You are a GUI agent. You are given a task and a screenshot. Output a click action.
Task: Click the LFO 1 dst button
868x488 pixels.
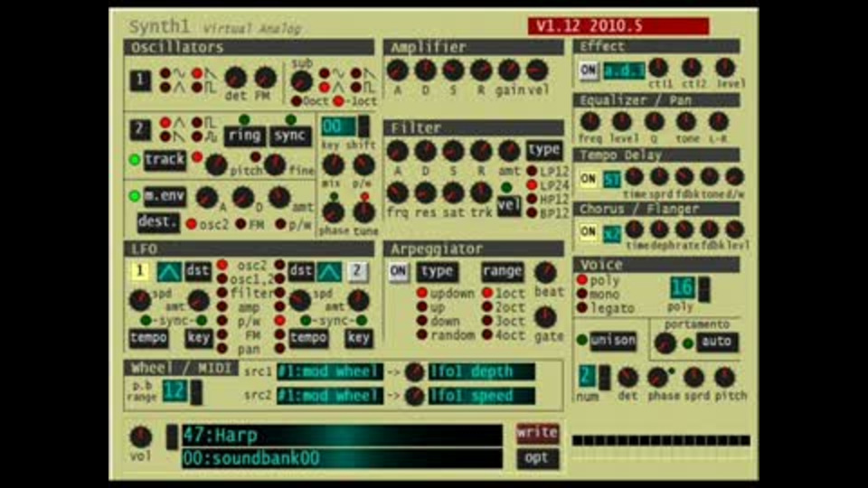[x=198, y=272]
